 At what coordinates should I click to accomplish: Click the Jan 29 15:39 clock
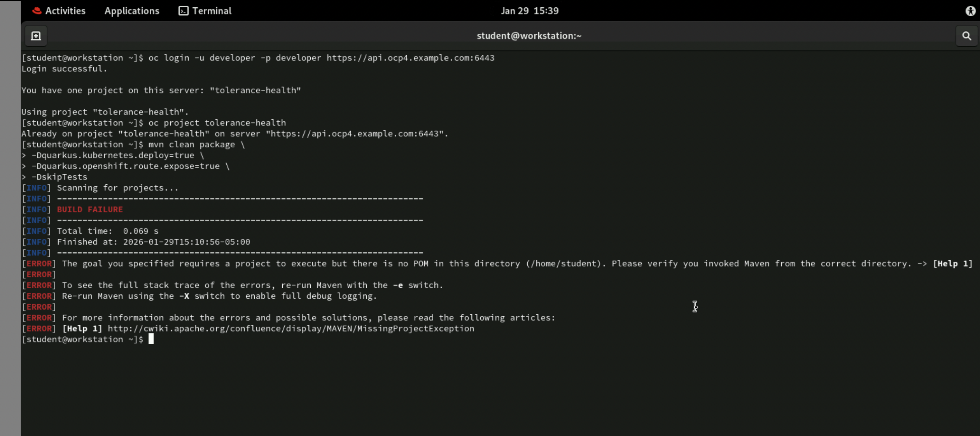[529, 11]
